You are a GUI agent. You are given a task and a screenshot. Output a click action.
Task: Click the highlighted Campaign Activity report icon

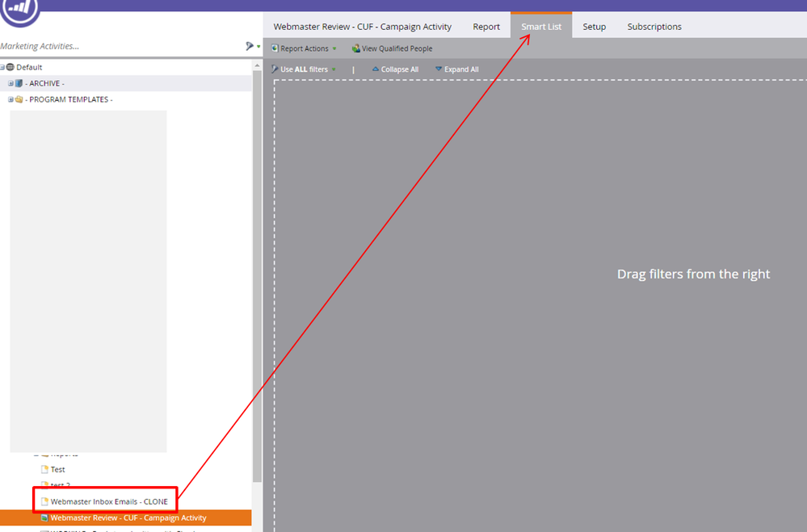[44, 517]
